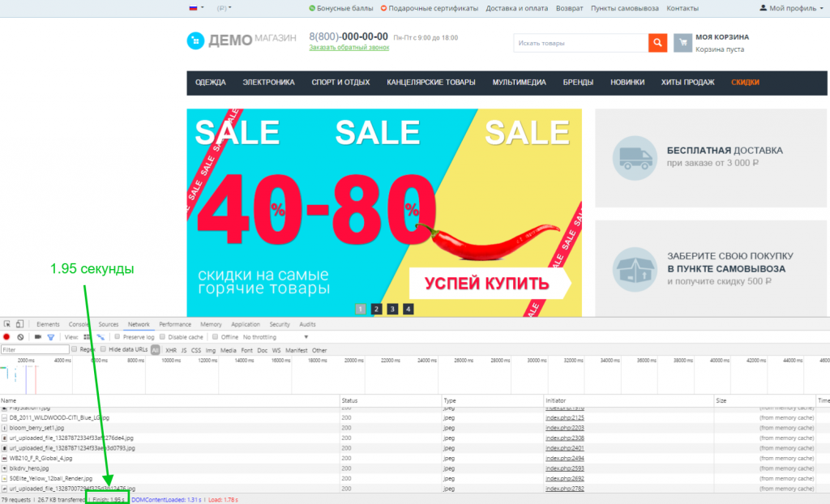The width and height of the screenshot is (830, 504).
Task: Click the inspect element picker icon
Action: 6,324
